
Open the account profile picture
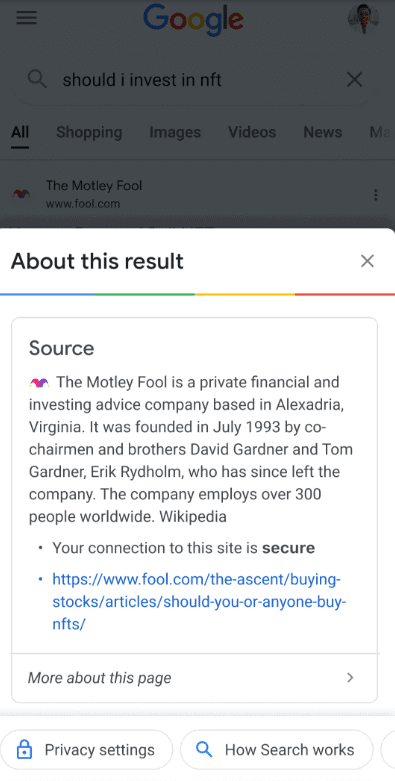point(363,19)
